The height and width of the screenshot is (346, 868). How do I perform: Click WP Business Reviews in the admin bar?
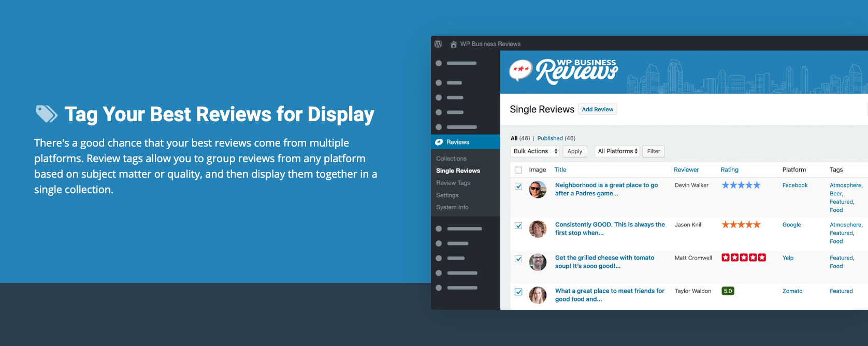[490, 44]
